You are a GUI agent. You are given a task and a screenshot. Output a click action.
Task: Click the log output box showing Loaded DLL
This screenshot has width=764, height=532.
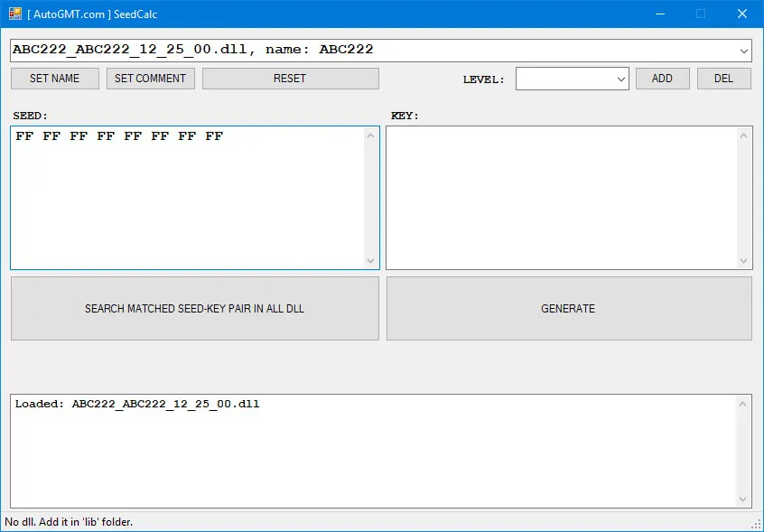(375, 450)
